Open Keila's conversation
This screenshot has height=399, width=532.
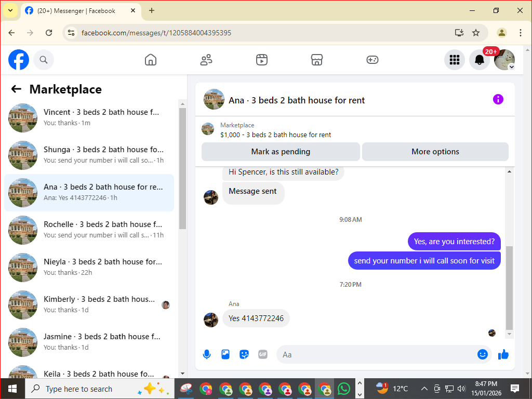89,371
